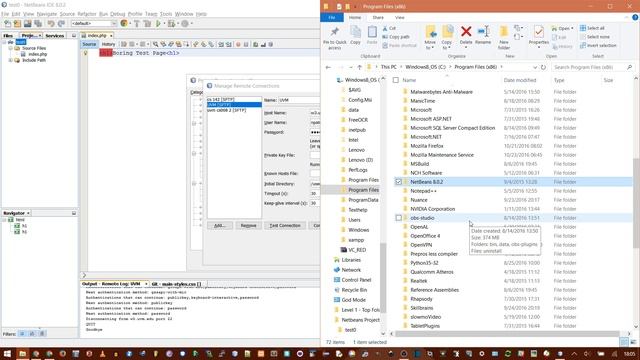Image resolution: width=640 pixels, height=360 pixels.
Task: Switch to Services tab in NetBeans
Action: [x=55, y=36]
